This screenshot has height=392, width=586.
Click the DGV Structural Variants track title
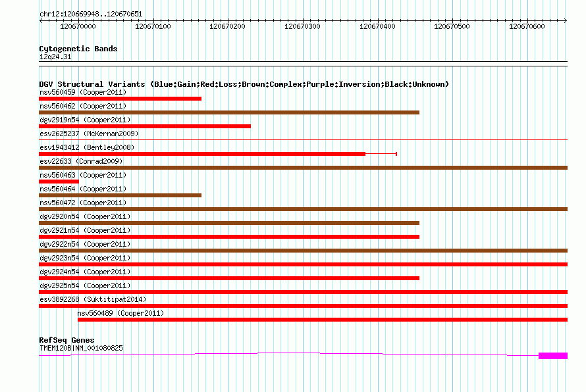(244, 84)
